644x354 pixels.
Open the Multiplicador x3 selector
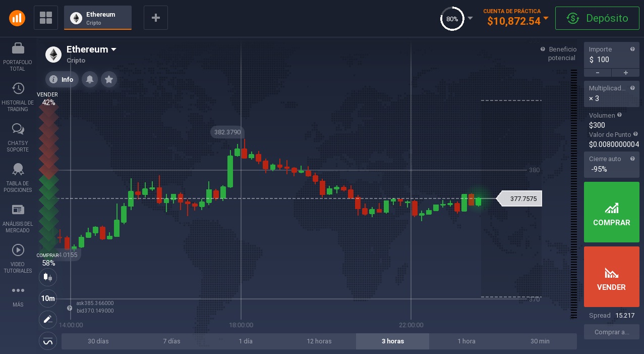tap(611, 93)
